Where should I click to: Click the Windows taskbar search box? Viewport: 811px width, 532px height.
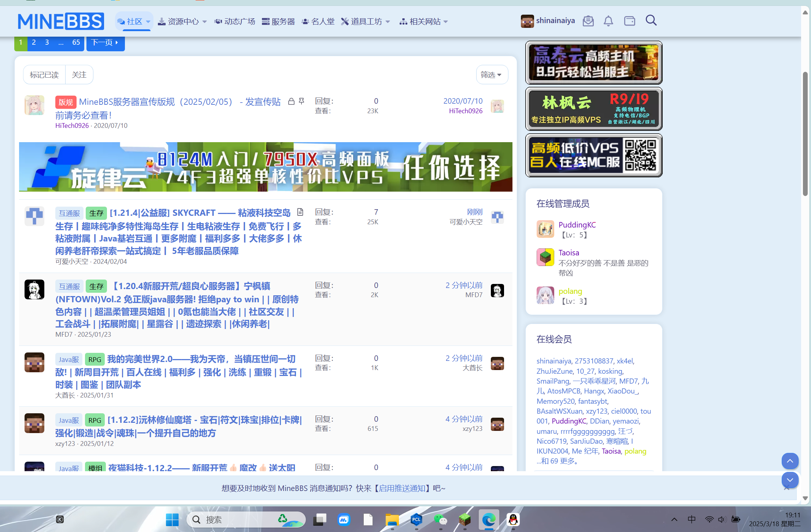pos(246,519)
